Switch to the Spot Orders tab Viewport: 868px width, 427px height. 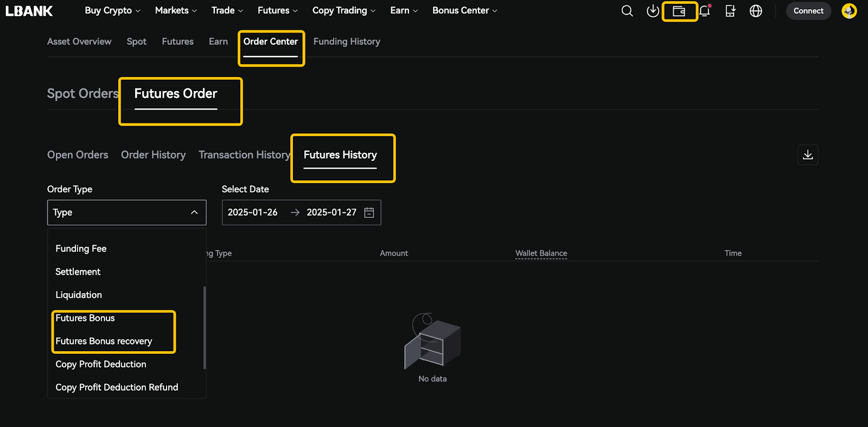[82, 94]
